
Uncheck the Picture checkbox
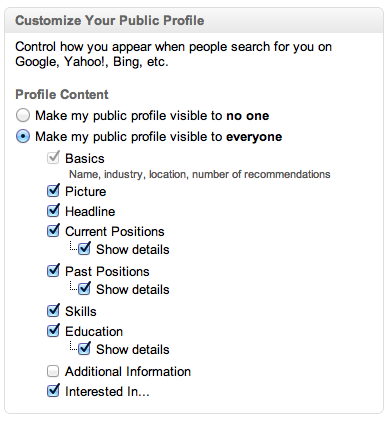[x=53, y=190]
